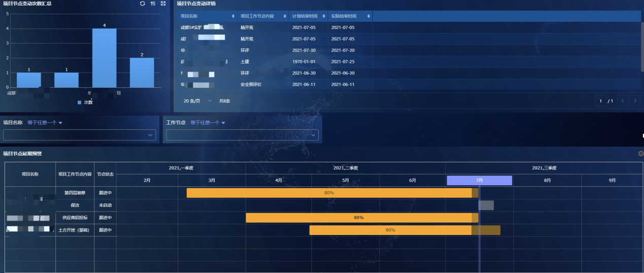Click the 节点状态 Gantt column header

click(x=106, y=174)
